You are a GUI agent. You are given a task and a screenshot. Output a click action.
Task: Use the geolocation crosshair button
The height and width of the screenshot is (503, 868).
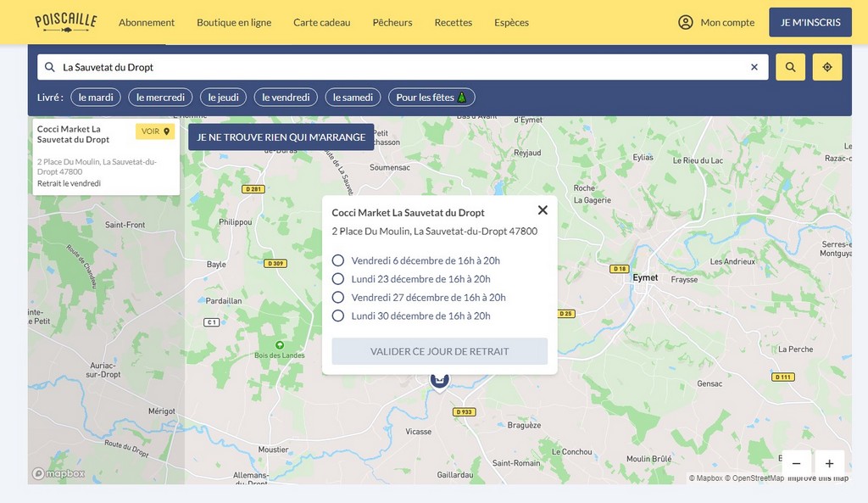(827, 67)
